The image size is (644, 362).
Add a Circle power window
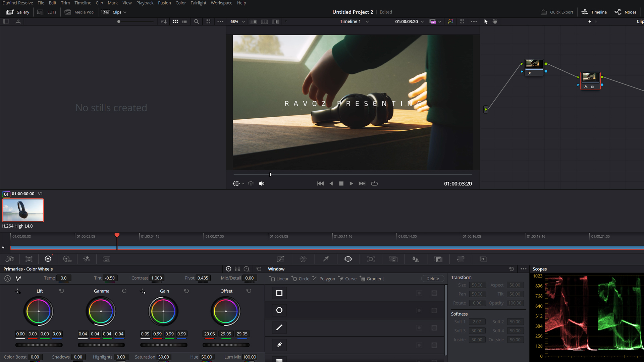click(x=301, y=279)
